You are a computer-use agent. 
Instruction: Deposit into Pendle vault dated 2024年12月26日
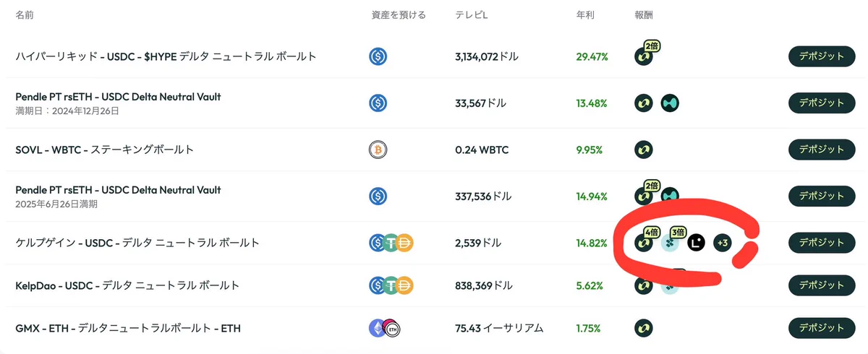click(822, 103)
